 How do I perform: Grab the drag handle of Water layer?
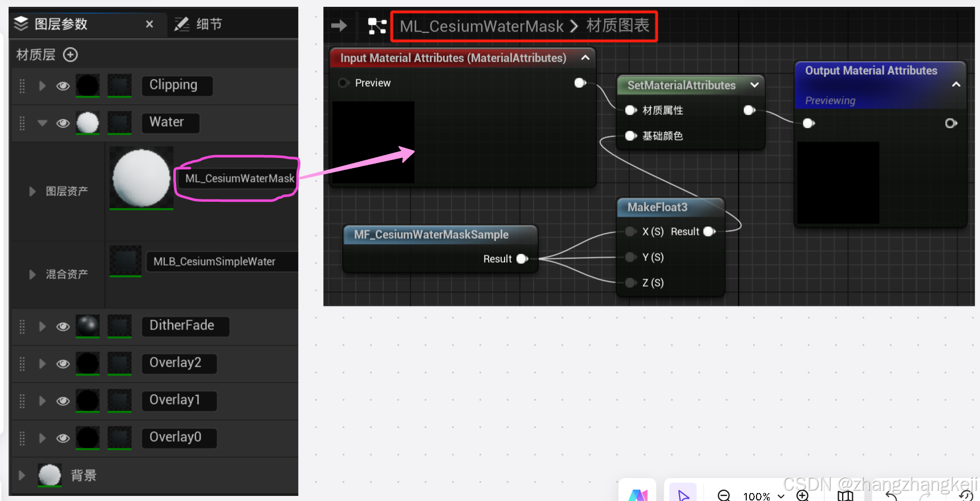tap(22, 123)
